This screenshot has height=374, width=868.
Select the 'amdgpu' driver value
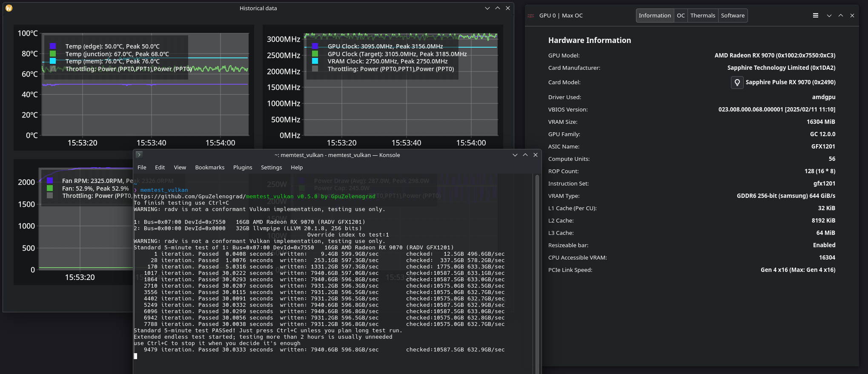[x=824, y=97]
